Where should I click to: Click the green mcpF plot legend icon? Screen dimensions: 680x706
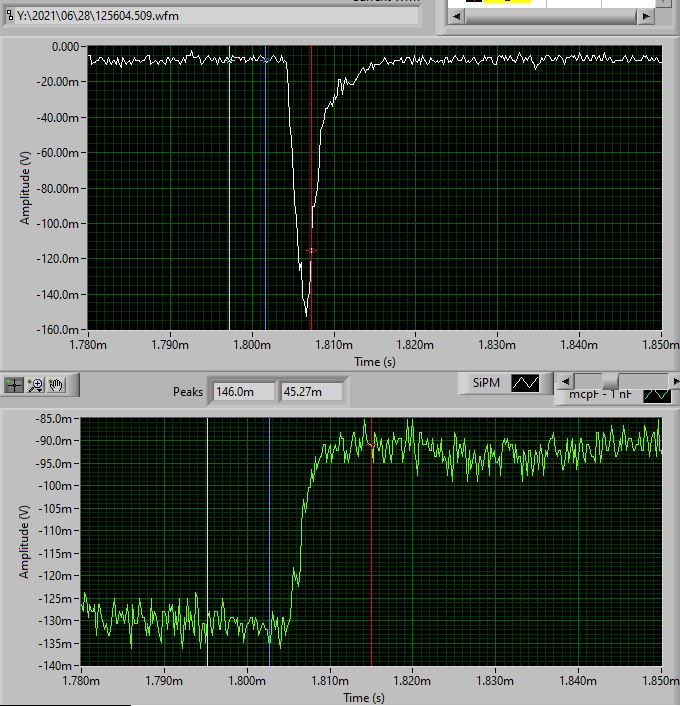(x=657, y=395)
